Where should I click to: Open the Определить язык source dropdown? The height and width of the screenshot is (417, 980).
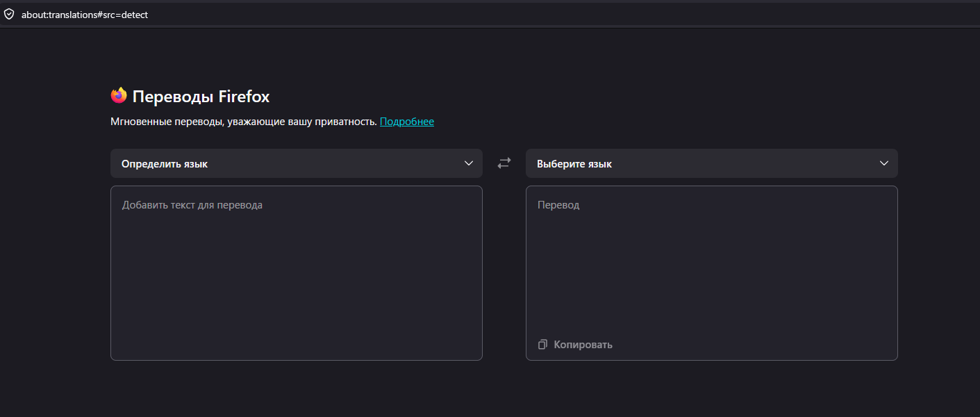tap(297, 163)
